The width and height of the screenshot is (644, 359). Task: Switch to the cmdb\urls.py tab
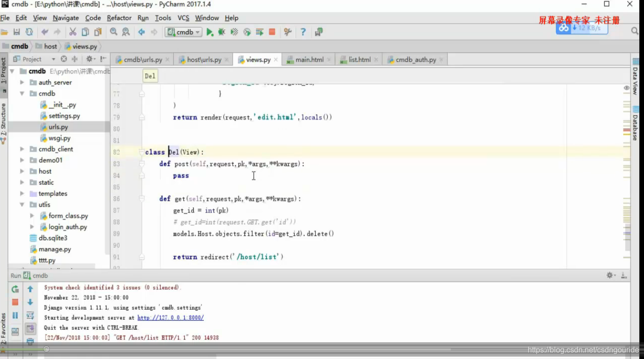coord(143,60)
